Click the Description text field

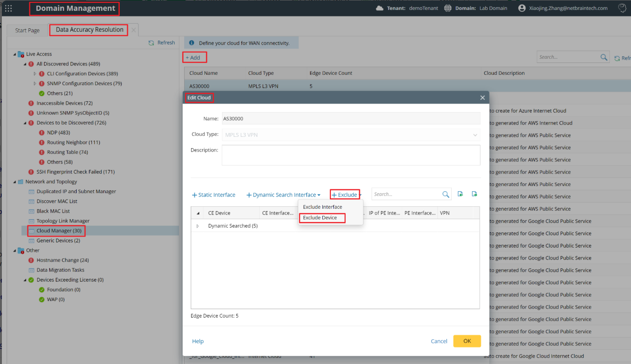pos(351,155)
